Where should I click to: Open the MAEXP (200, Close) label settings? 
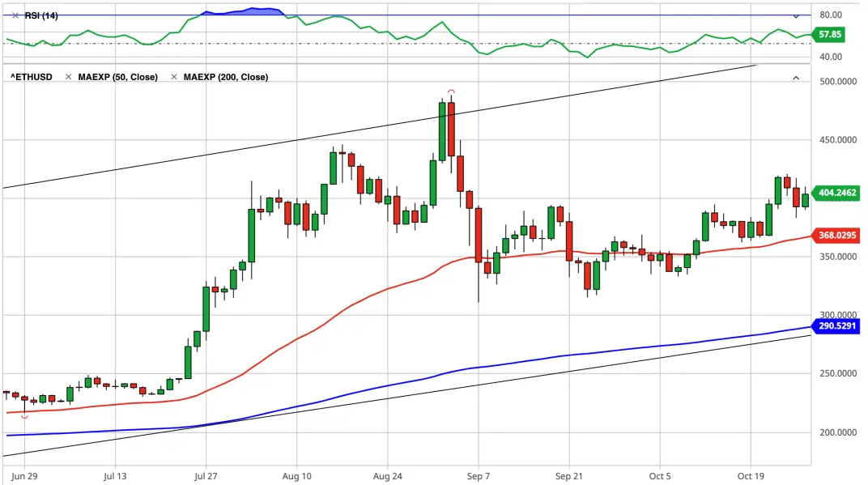pyautogui.click(x=226, y=77)
